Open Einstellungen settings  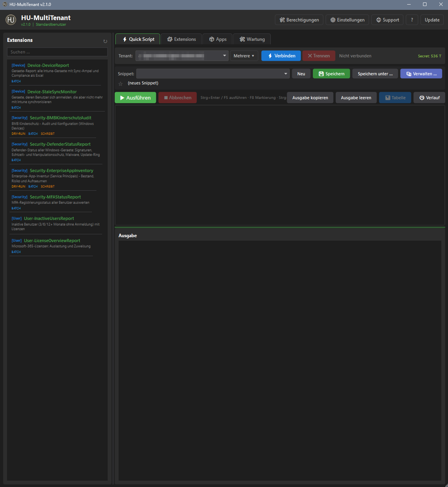pyautogui.click(x=347, y=20)
